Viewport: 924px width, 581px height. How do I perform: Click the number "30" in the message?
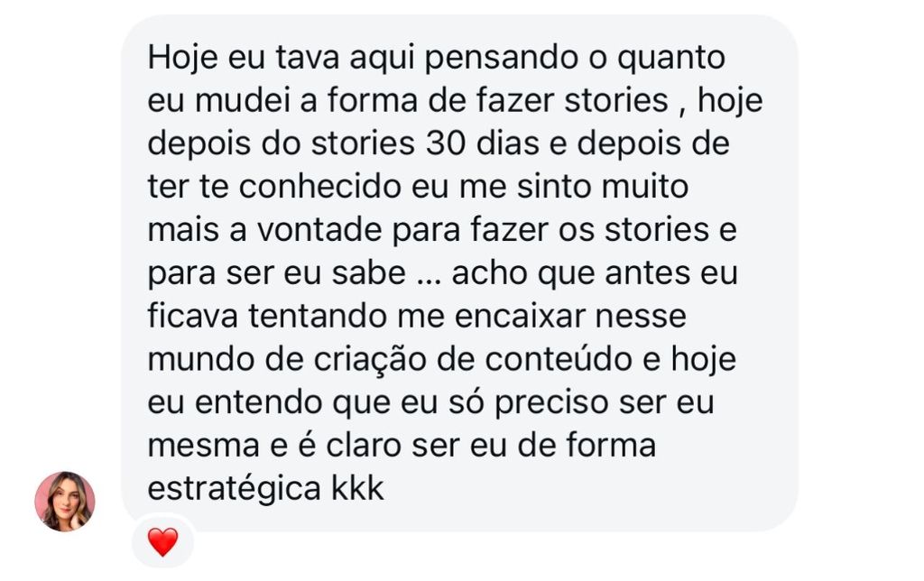[x=446, y=143]
